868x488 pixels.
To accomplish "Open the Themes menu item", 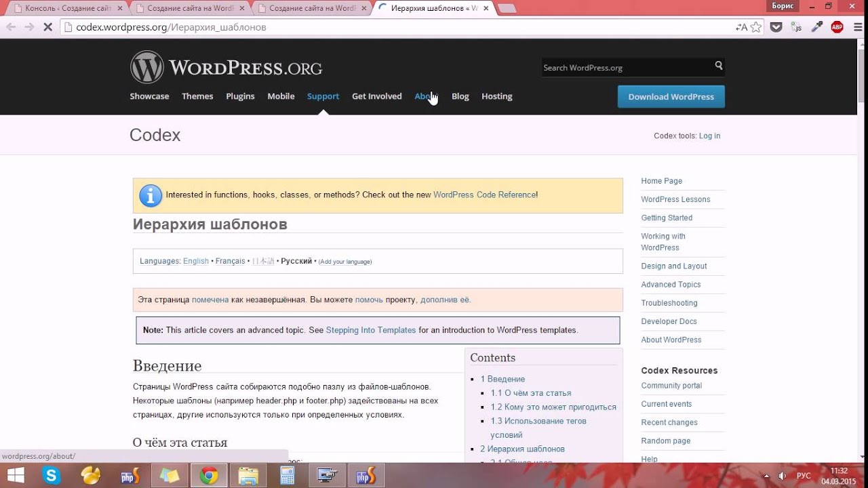I will point(197,96).
